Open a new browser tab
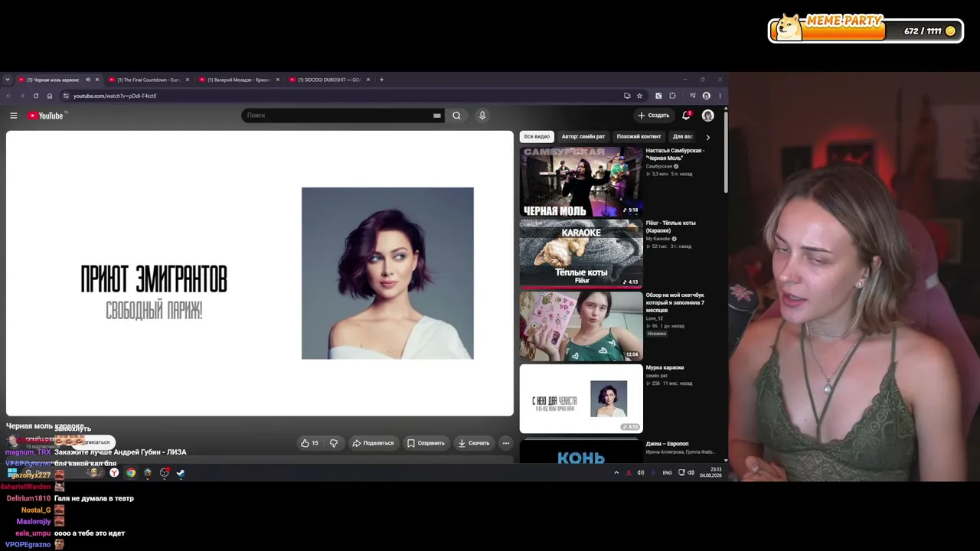Screen dimensions: 980x551 (x=382, y=80)
